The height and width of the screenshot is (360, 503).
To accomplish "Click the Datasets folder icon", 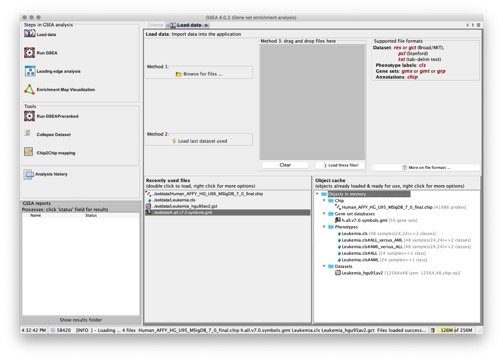I will pos(331,266).
